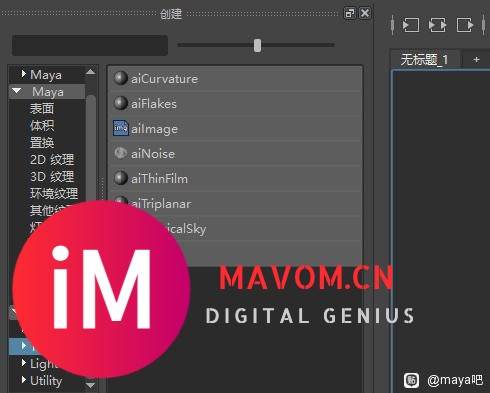
Task: Click the input connections toolbar icon
Action: click(411, 25)
